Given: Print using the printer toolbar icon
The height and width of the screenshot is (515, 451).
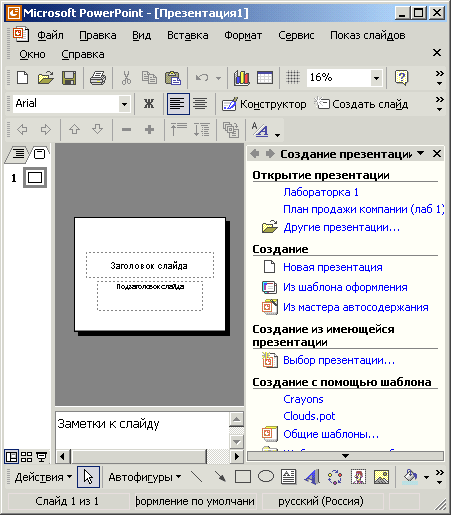Looking at the screenshot, I should point(98,78).
